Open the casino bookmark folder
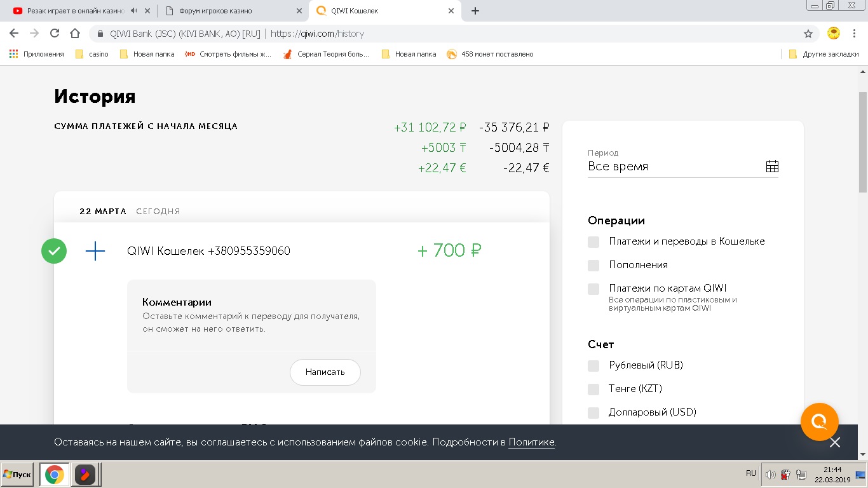 pyautogui.click(x=92, y=54)
